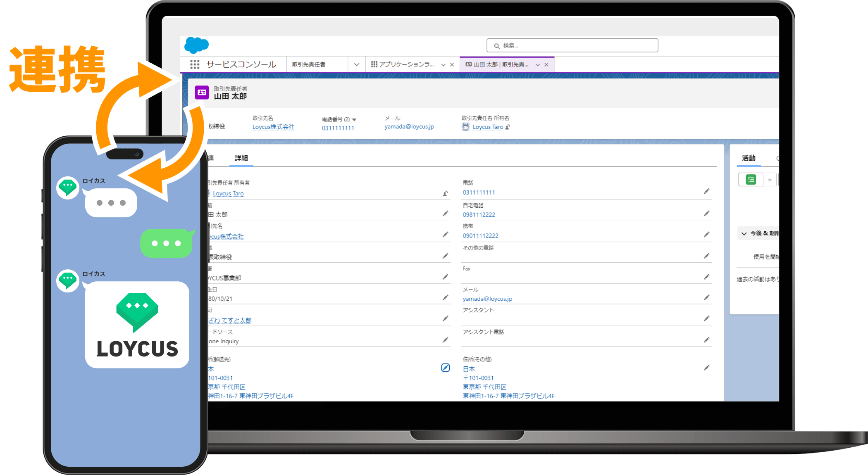Click the purple contact record icon

click(x=202, y=93)
